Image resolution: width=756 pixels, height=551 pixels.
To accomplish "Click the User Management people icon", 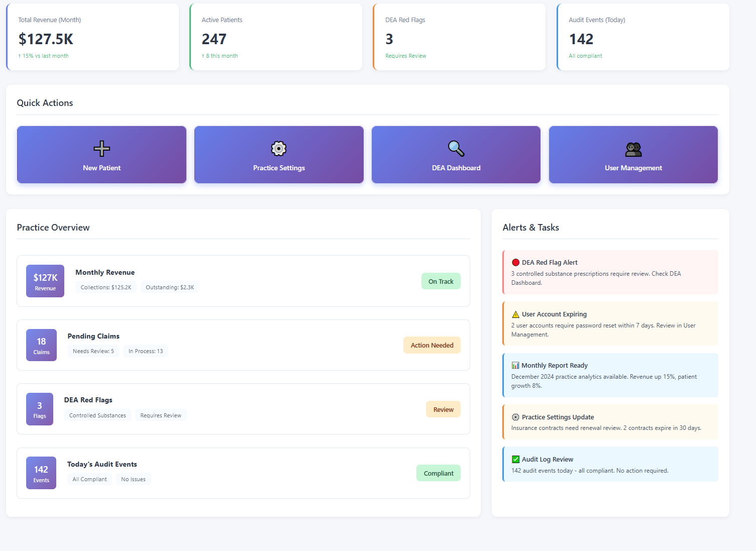I will [633, 148].
